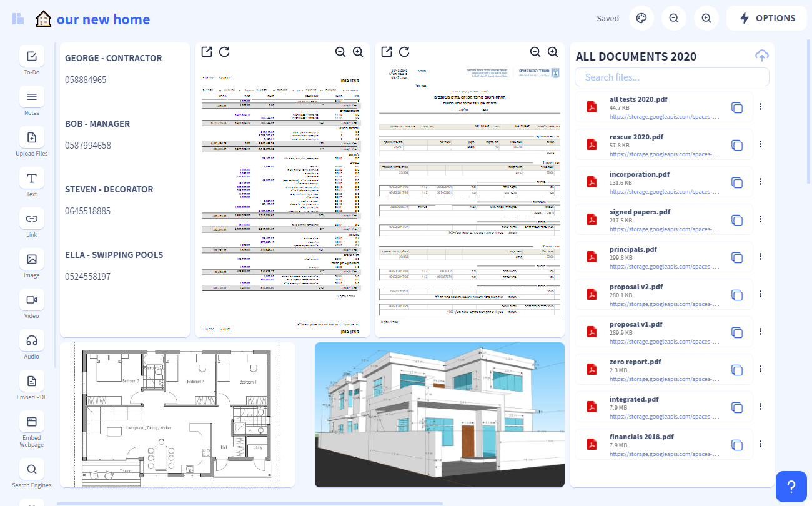Open the OPTIONS menu
The image size is (812, 506).
coord(766,18)
